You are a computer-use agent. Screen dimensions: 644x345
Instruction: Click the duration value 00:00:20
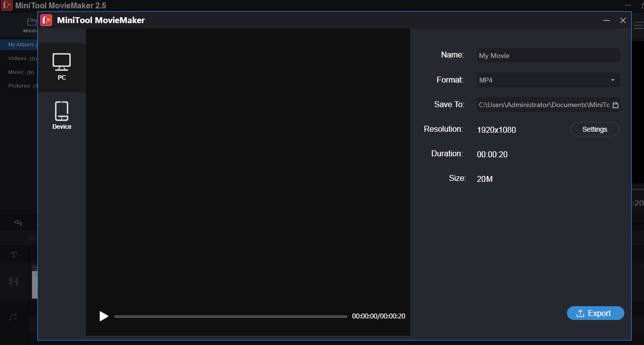pos(492,154)
